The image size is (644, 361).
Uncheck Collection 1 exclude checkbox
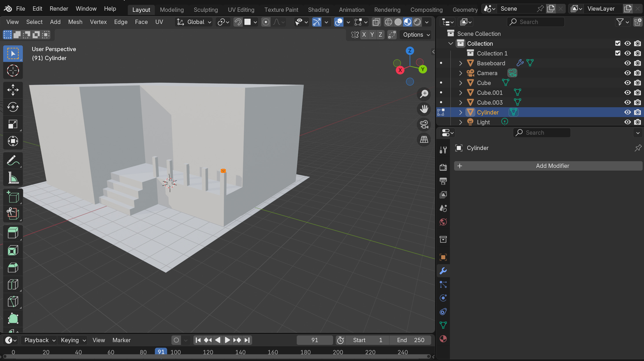618,53
